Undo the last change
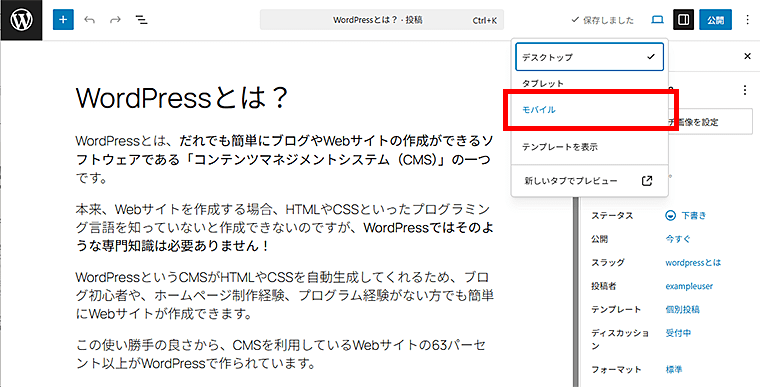 point(89,20)
